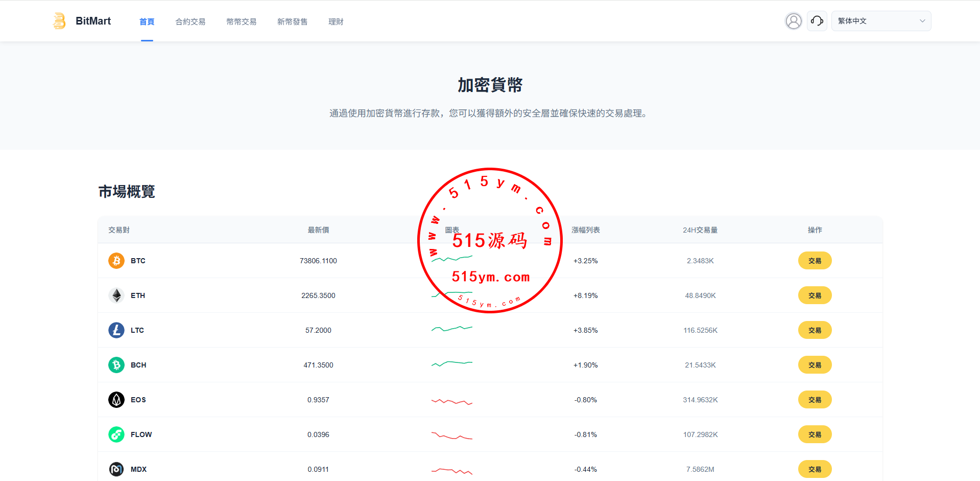This screenshot has height=481, width=980.
Task: Click the Bitcoin Cash BCH icon
Action: click(x=116, y=365)
